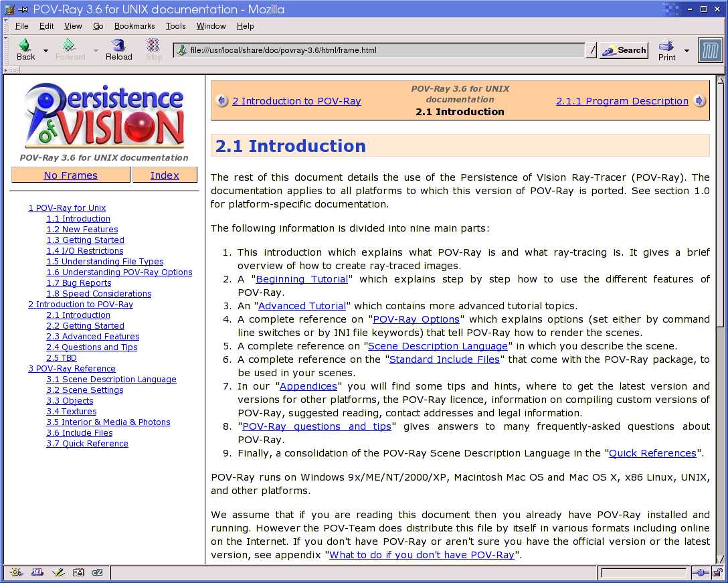Click the scrollbar up arrow in content pane
Image resolution: width=728 pixels, height=583 pixels.
(720, 80)
